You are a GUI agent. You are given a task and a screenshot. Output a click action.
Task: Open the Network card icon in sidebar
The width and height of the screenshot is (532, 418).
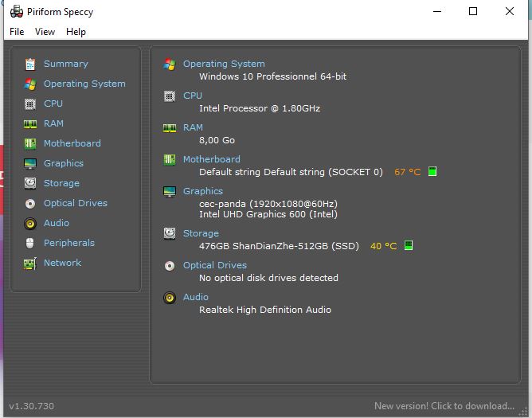30,264
